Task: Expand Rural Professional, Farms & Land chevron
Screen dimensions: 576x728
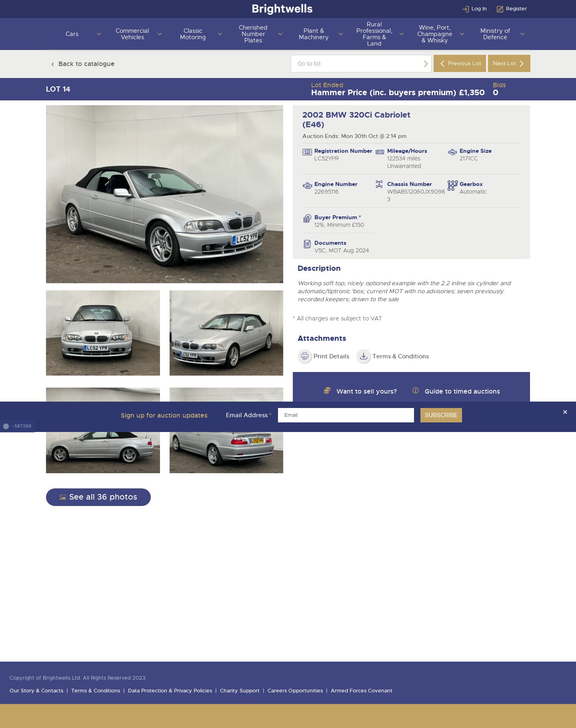Action: click(x=402, y=34)
